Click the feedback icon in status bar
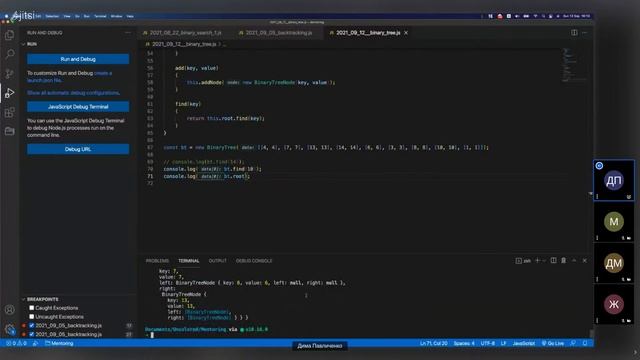This screenshot has width=640, height=360. coord(573,343)
